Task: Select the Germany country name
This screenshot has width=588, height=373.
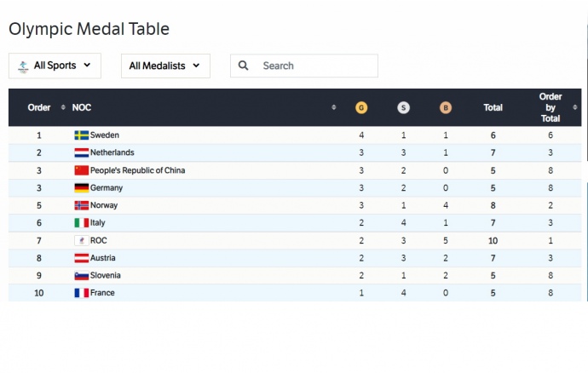Action: point(107,188)
